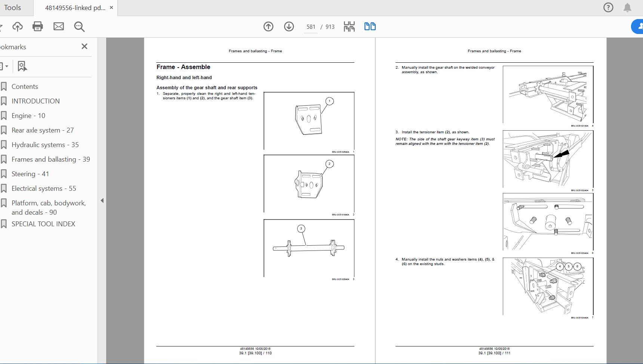Go to Electrical systems - 55 bookmark

pyautogui.click(x=44, y=189)
